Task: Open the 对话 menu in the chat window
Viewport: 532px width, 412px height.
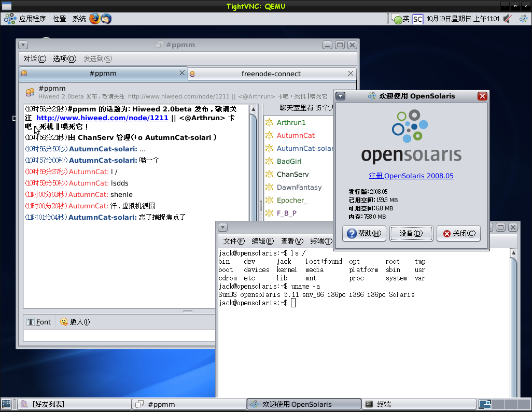Action: coord(35,59)
